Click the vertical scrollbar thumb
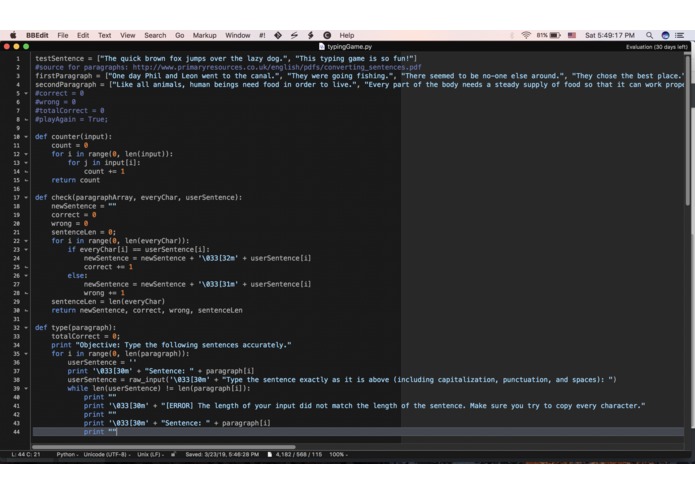 689,128
